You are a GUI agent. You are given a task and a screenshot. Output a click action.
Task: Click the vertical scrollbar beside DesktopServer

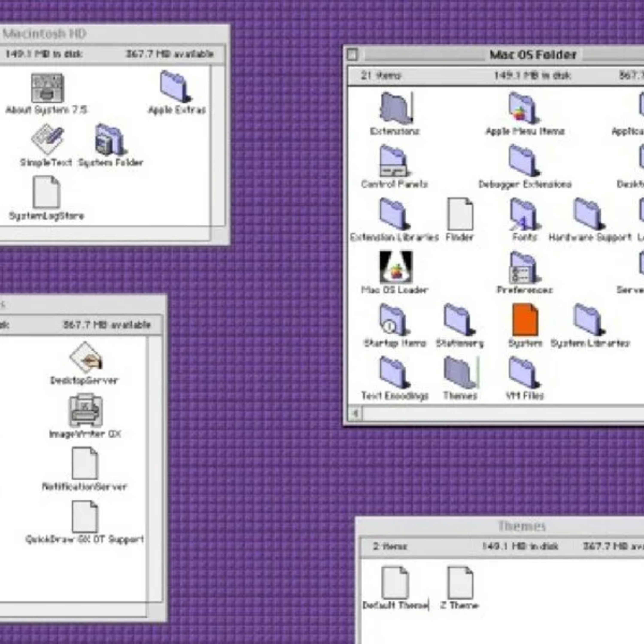(x=155, y=469)
